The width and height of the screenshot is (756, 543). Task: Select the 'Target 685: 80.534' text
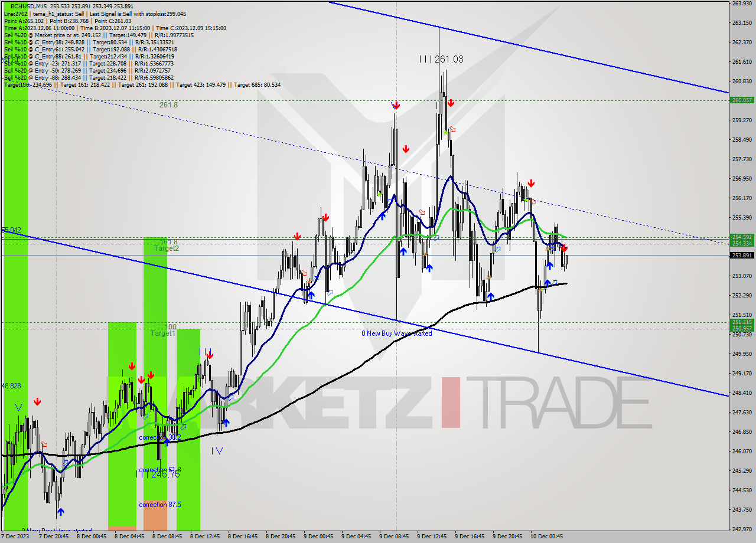tap(257, 85)
